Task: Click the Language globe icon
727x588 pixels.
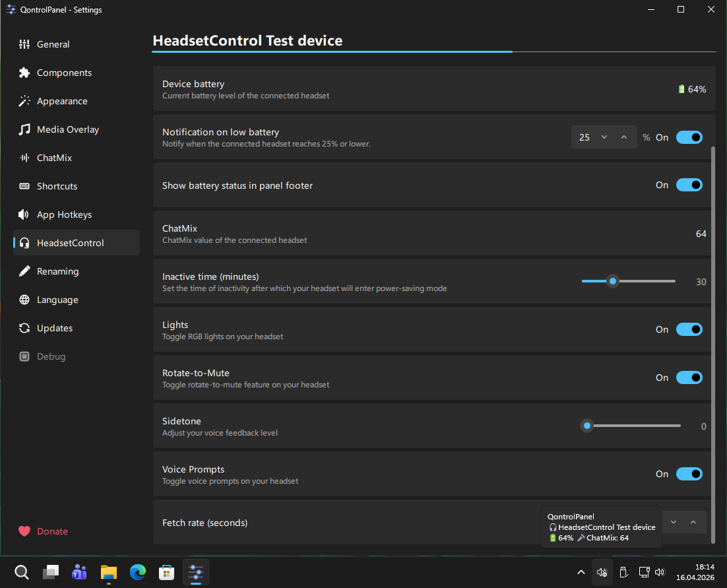Action: coord(24,300)
